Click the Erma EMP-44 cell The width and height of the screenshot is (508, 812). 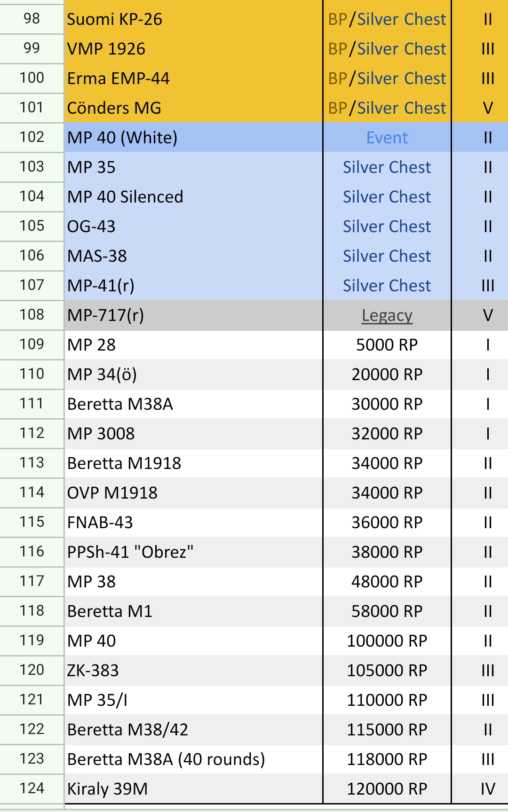[193, 78]
